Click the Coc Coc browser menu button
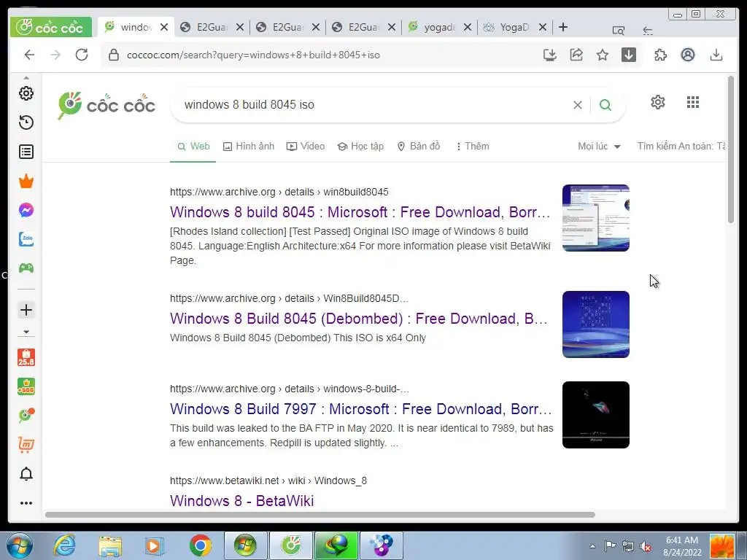Viewport: 747px width, 560px height. coord(50,27)
